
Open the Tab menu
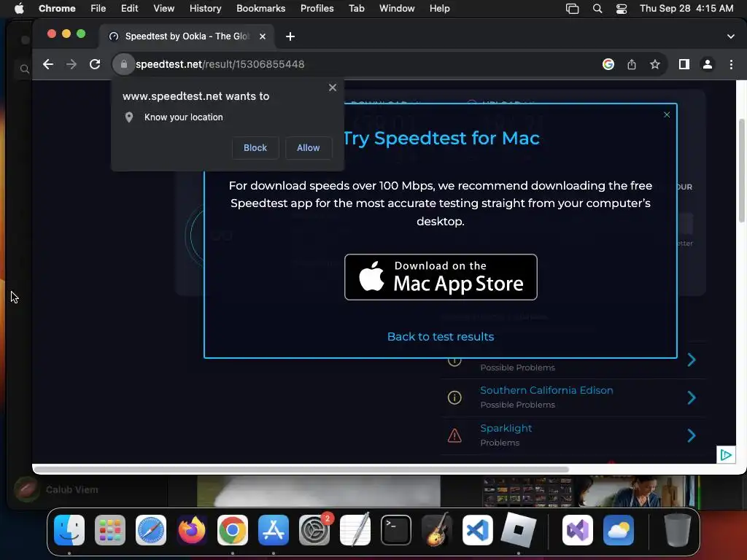(x=356, y=9)
